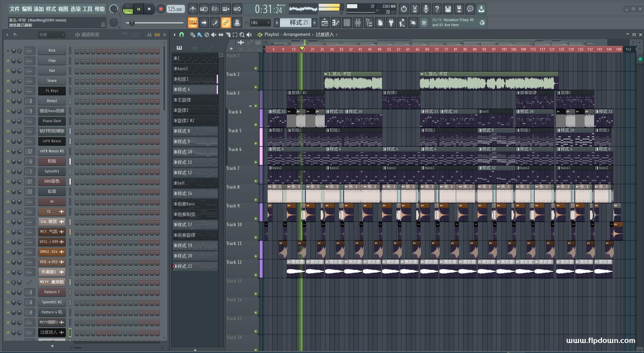This screenshot has width=644, height=353.
Task: Click the FL Keys channel button
Action: point(52,91)
